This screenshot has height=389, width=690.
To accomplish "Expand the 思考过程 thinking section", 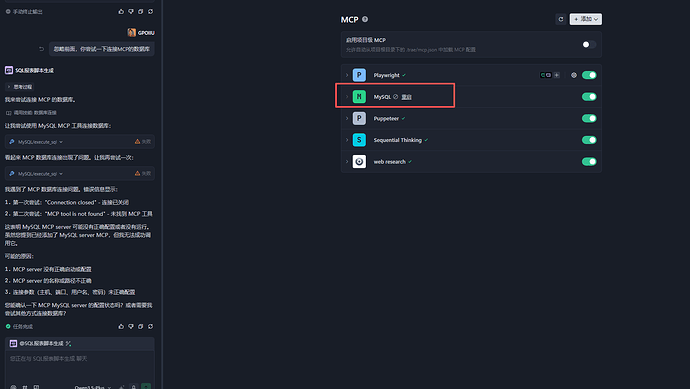I will [x=19, y=87].
